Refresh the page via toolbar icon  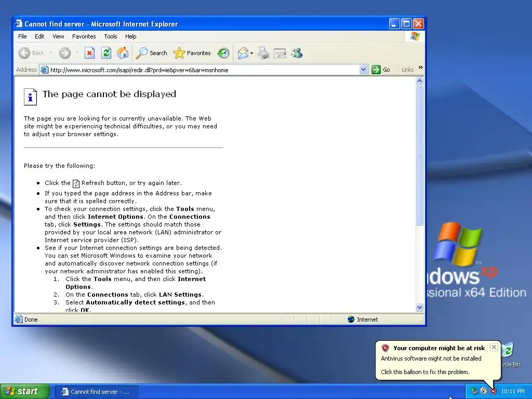pos(106,53)
